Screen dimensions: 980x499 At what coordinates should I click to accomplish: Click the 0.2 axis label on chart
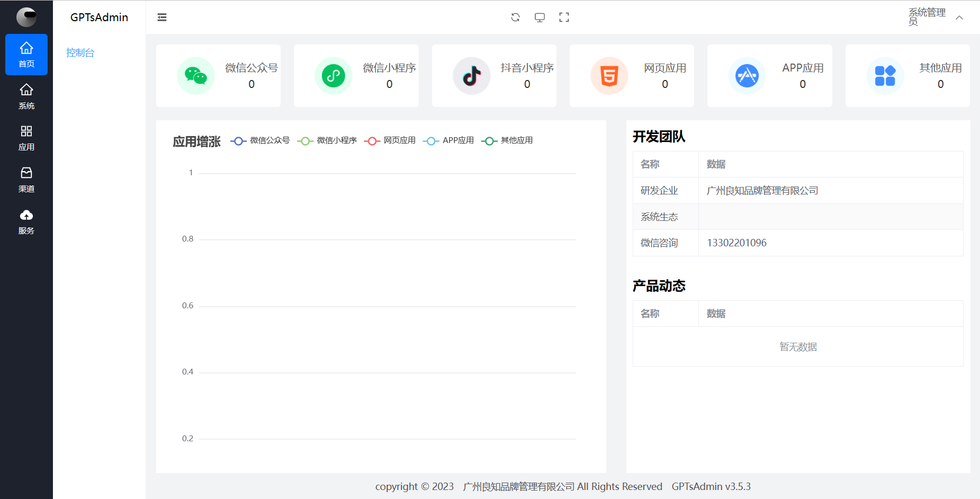pyautogui.click(x=187, y=439)
